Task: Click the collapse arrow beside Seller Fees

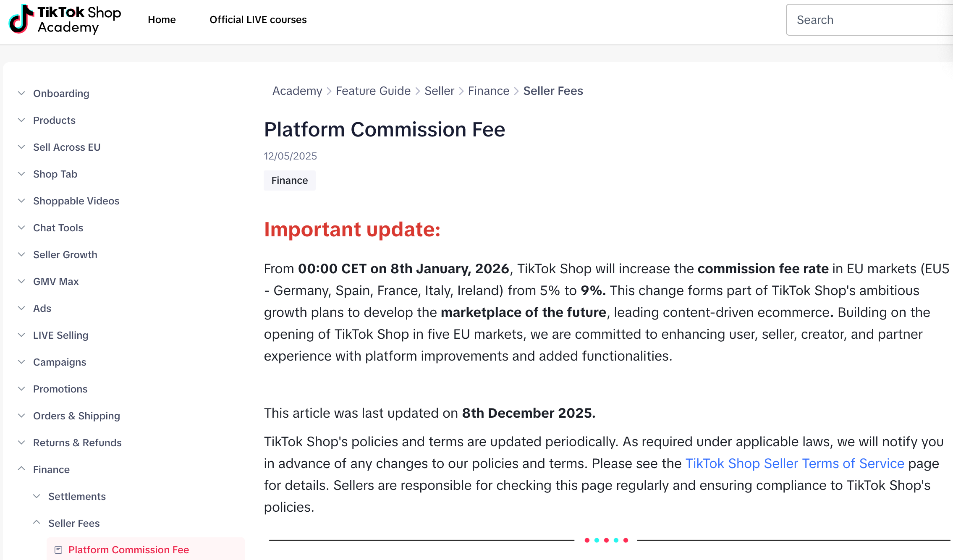Action: click(x=36, y=523)
